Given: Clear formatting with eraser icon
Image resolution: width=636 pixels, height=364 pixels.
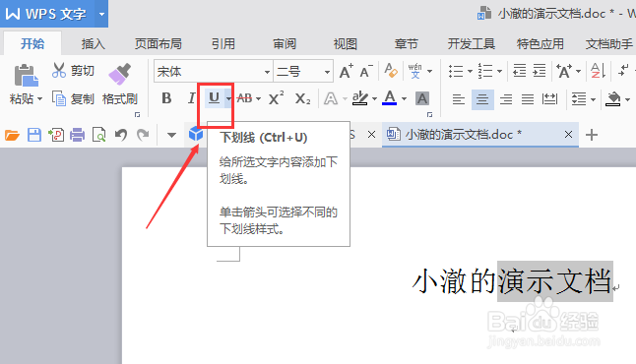Looking at the screenshot, I should pos(391,71).
